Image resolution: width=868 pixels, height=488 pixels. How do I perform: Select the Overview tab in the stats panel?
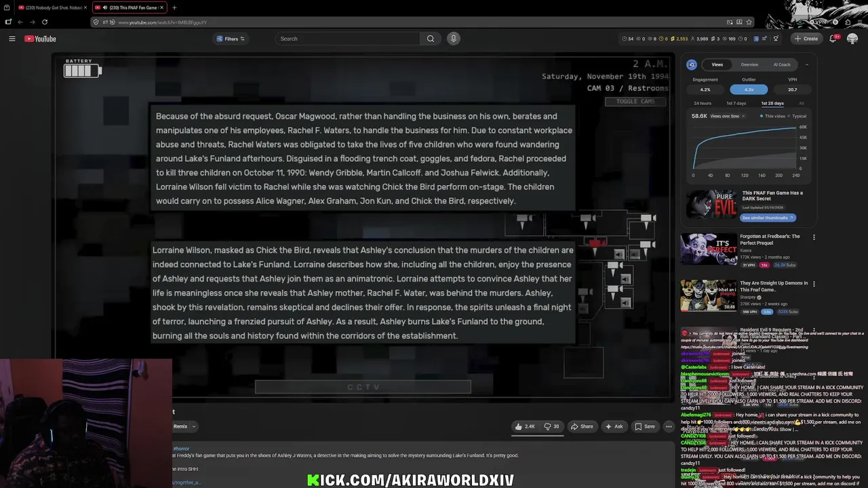point(749,64)
